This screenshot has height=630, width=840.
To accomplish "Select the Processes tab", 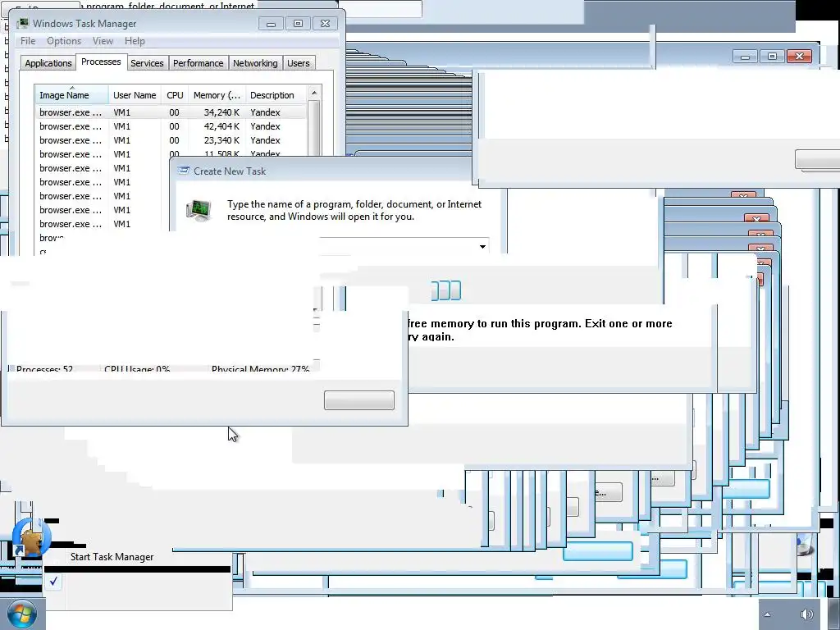I will pyautogui.click(x=101, y=62).
